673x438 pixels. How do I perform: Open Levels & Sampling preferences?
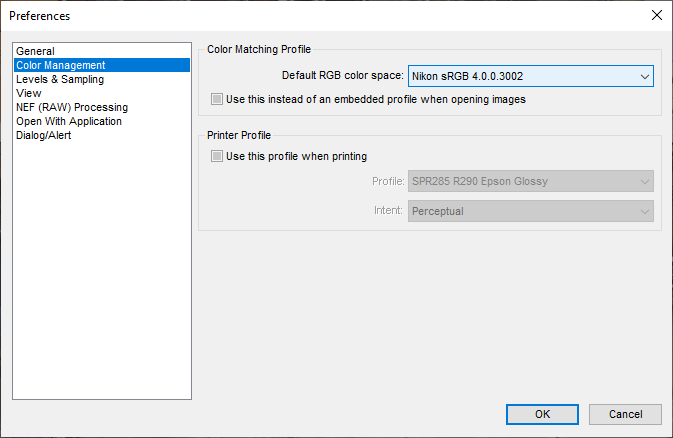pyautogui.click(x=102, y=79)
